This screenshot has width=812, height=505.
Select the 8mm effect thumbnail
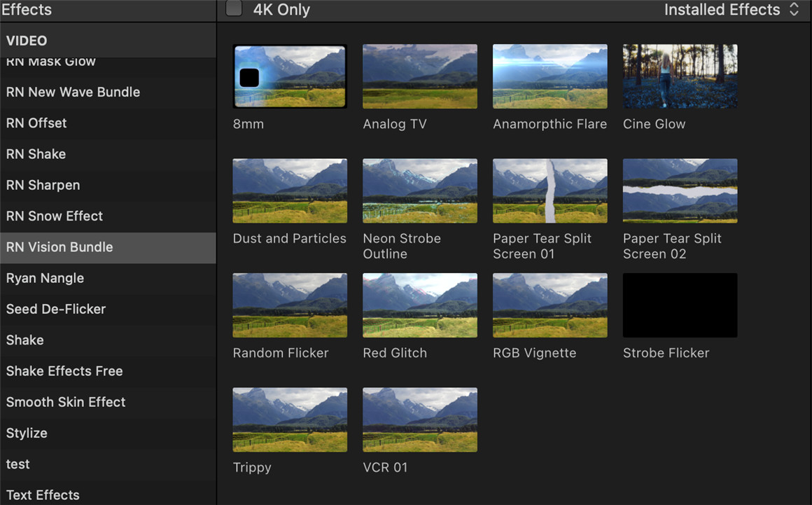[x=290, y=76]
